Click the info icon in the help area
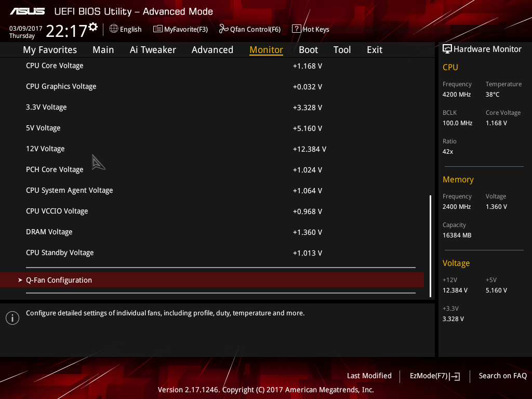Image resolution: width=532 pixels, height=399 pixels. click(x=12, y=318)
